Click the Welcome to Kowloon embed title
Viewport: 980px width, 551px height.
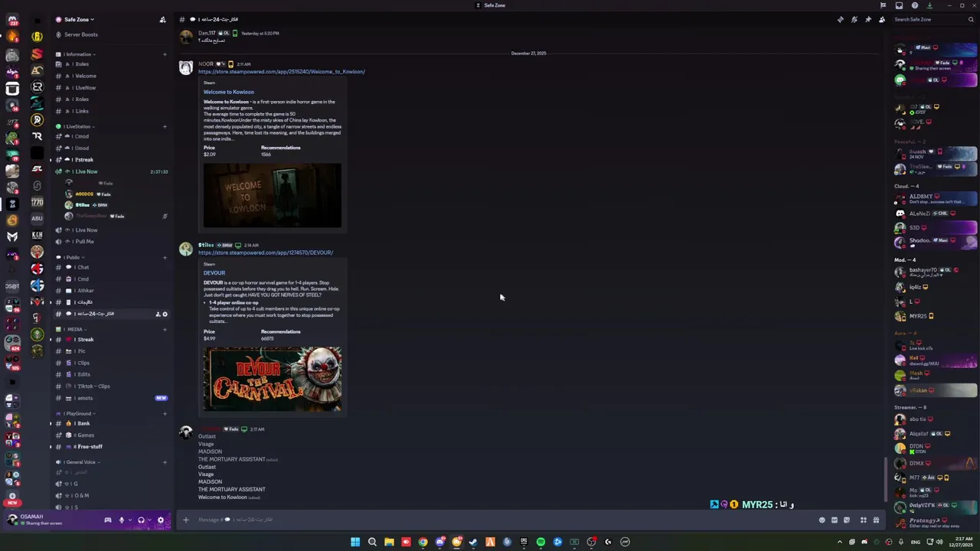click(x=228, y=92)
